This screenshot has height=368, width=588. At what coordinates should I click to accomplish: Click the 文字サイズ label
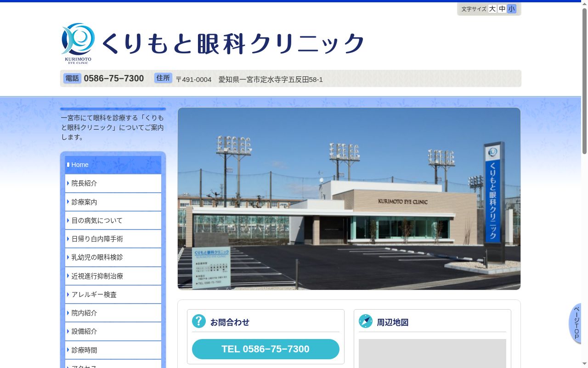point(474,9)
